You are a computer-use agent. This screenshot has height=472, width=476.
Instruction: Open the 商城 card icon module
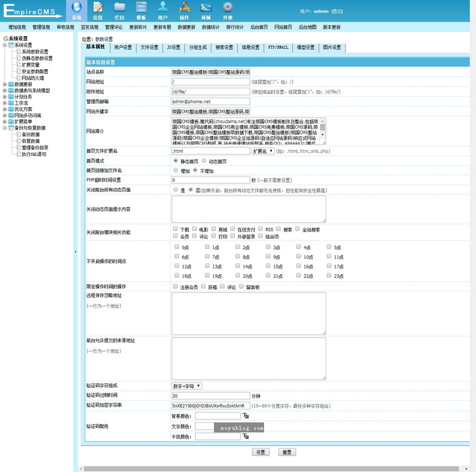pyautogui.click(x=206, y=11)
